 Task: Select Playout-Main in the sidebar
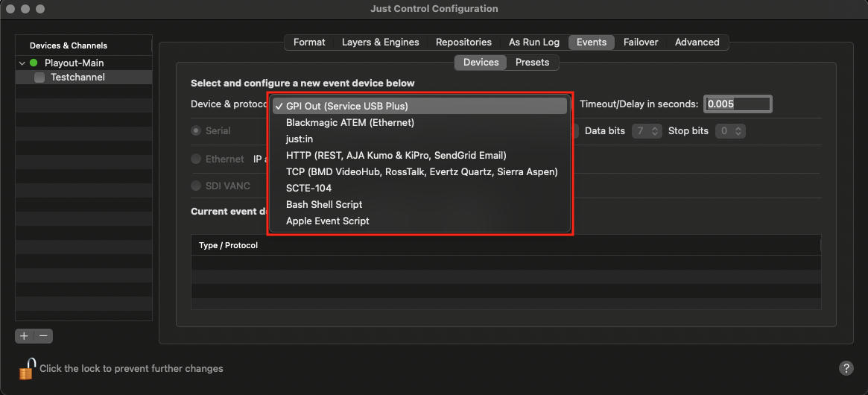click(83, 63)
